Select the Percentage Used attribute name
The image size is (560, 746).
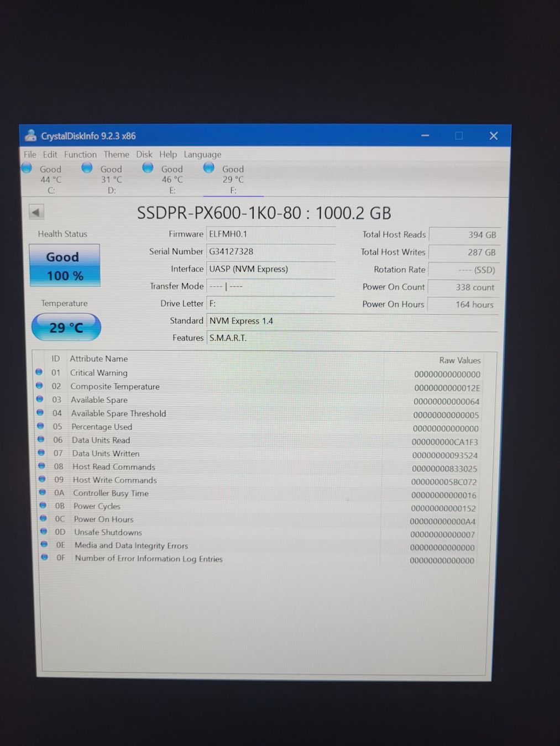(102, 427)
